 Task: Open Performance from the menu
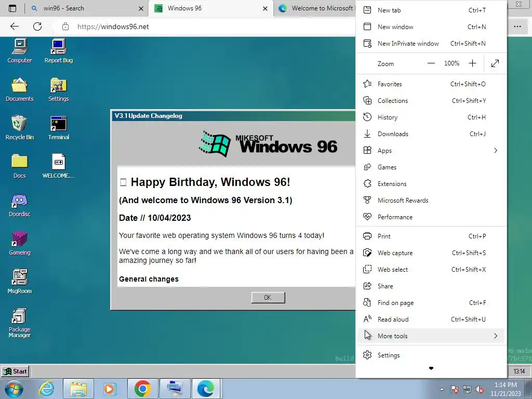click(431, 217)
